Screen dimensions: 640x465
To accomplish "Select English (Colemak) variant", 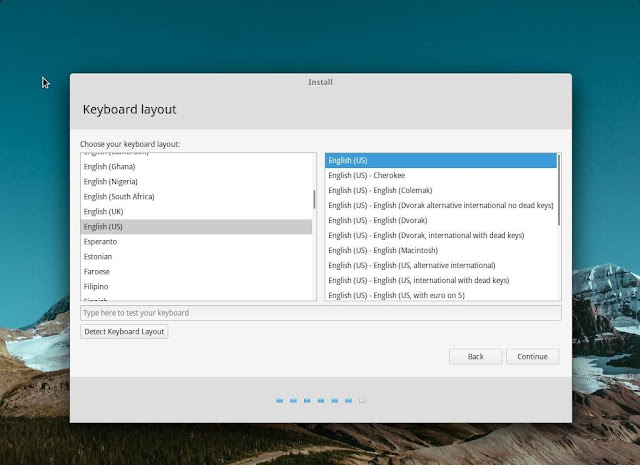I will pos(441,191).
